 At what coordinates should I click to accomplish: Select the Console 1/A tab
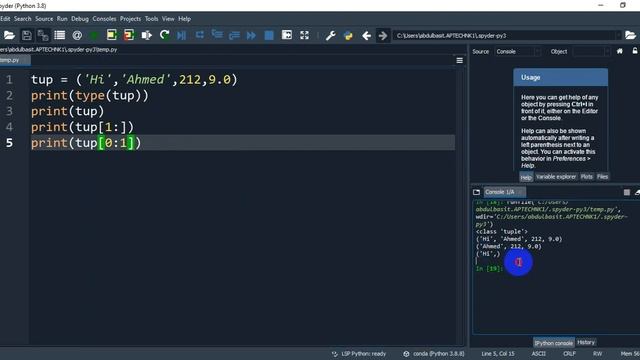[x=504, y=192]
